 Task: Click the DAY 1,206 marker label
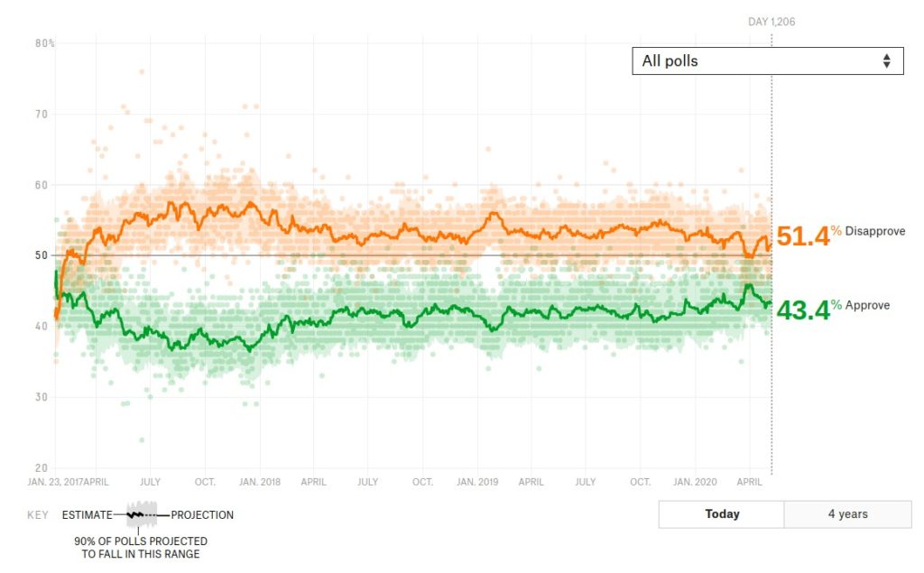coord(772,22)
